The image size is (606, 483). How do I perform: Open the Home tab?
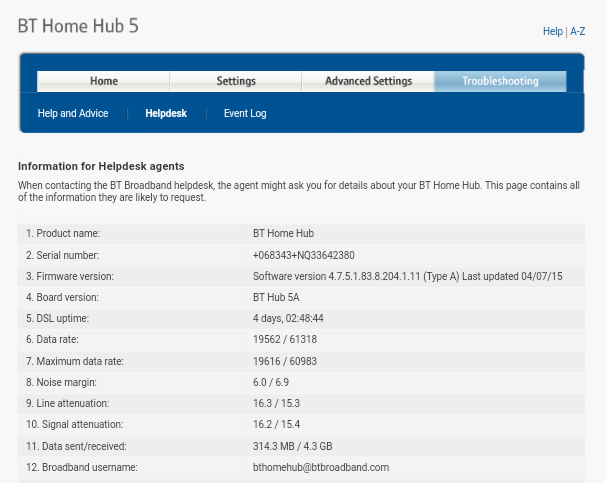(x=103, y=81)
